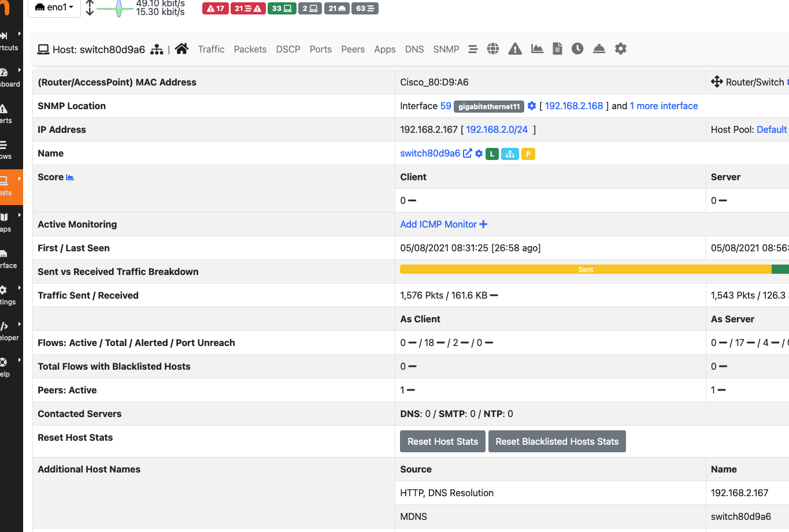
Task: Open the host Flows report document icon
Action: click(x=557, y=49)
